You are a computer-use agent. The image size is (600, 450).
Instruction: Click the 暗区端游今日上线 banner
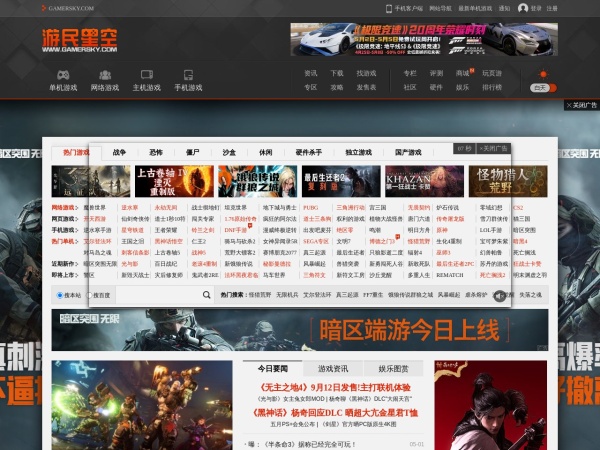coord(300,330)
